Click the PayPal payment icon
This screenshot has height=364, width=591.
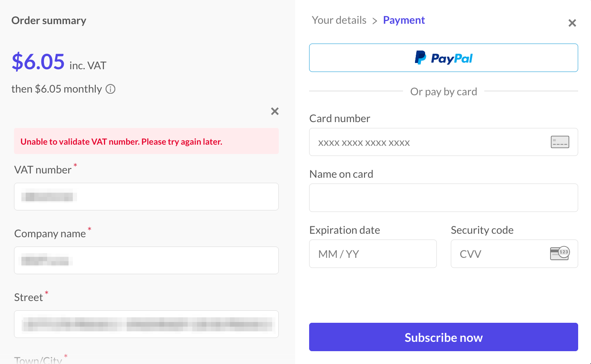pos(443,58)
